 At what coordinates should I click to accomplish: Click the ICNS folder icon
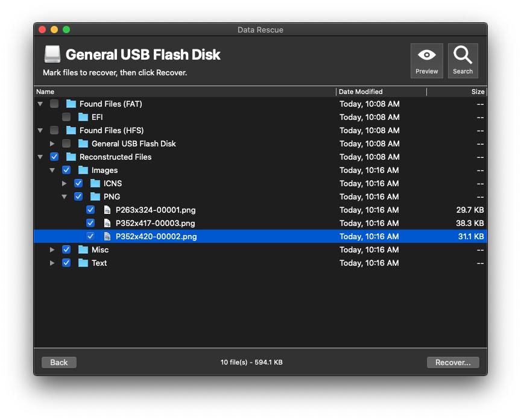[95, 184]
